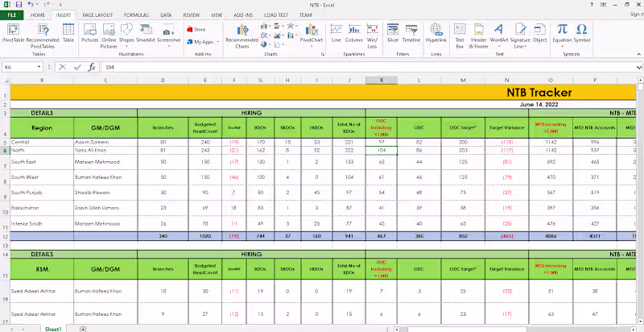The width and height of the screenshot is (644, 332).
Task: Open the WordArt styles dropdown
Action: point(498,47)
